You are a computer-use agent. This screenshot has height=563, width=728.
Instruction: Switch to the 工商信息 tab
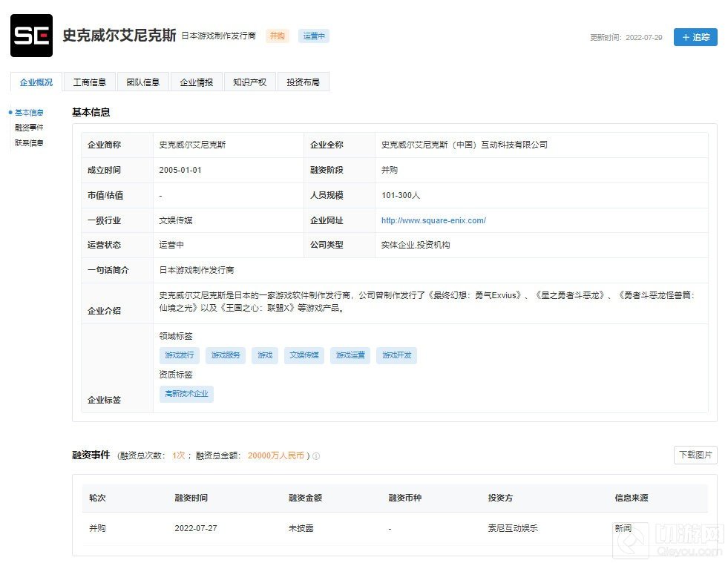pyautogui.click(x=89, y=82)
